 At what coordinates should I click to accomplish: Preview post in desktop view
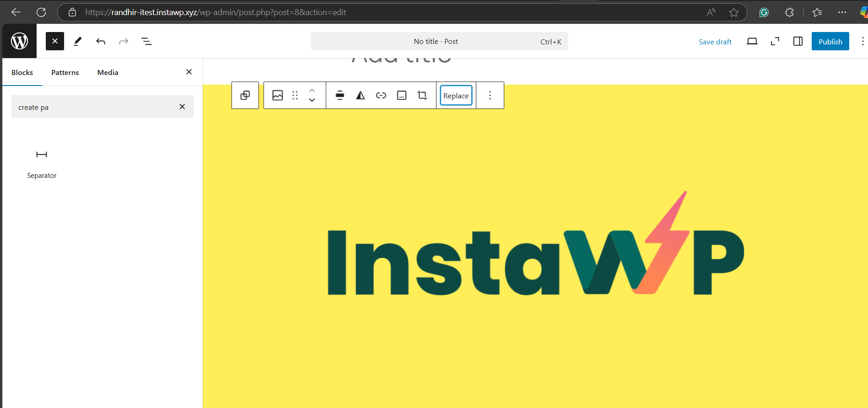coord(752,41)
